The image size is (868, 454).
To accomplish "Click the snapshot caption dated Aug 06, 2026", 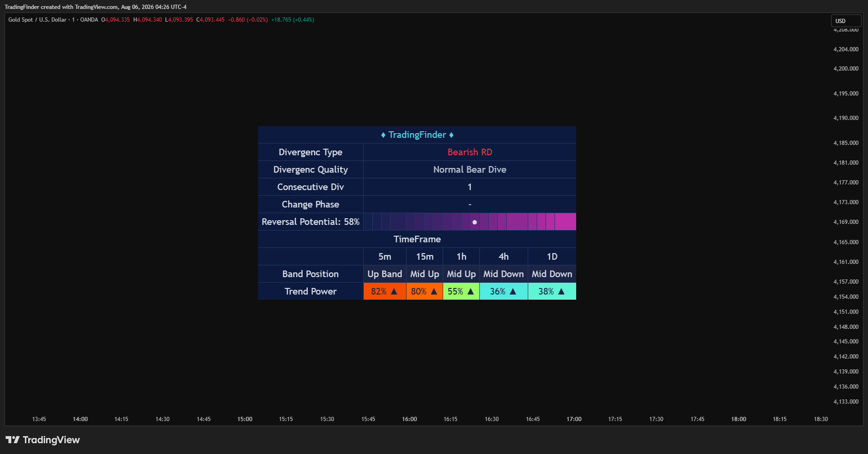I will click(x=95, y=7).
